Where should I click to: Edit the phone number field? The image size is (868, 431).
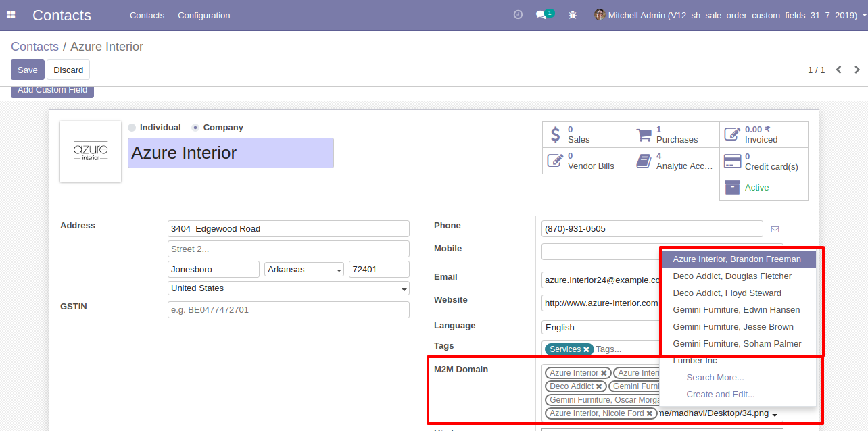tap(652, 229)
